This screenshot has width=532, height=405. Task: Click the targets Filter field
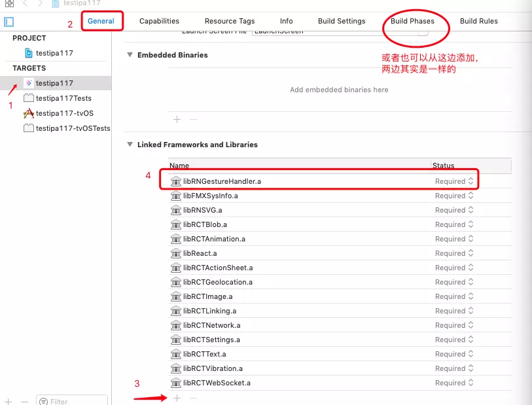click(x=72, y=401)
